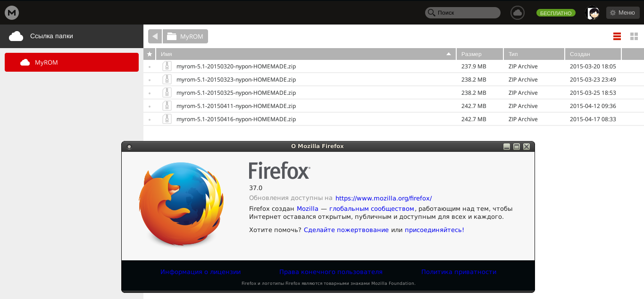
Task: Open the cloud drive icon in header
Action: (x=518, y=13)
